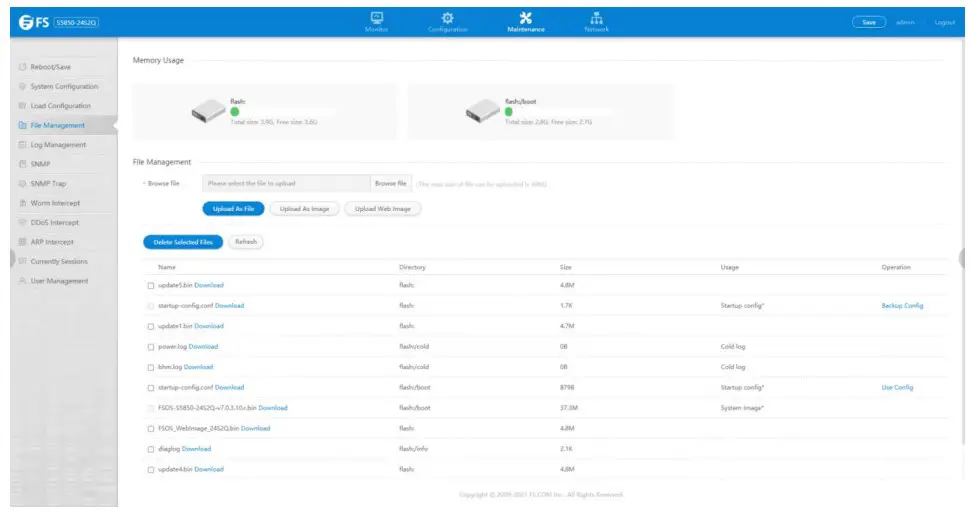
Task: Click Backup Config link
Action: click(x=902, y=305)
